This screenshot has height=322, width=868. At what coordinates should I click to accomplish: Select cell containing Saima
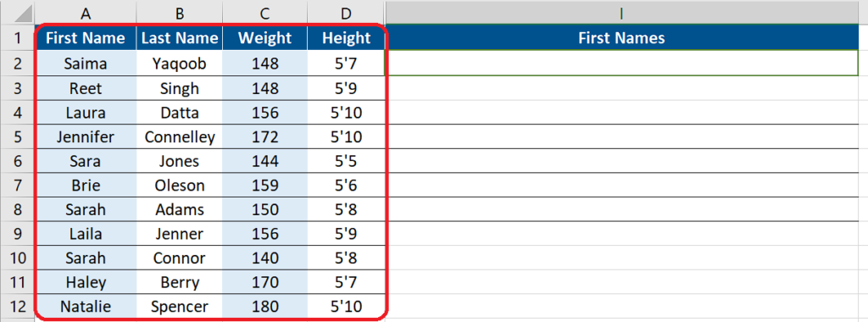(86, 64)
